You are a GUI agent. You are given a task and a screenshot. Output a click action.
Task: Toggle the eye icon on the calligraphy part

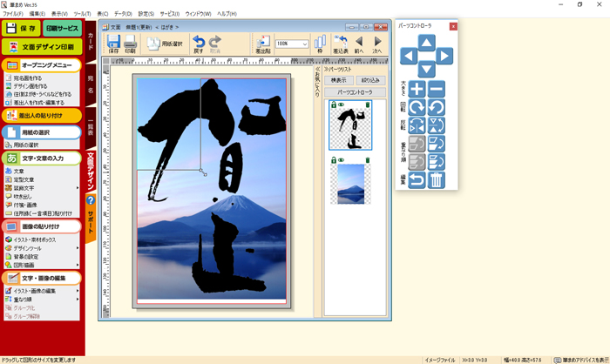point(341,105)
